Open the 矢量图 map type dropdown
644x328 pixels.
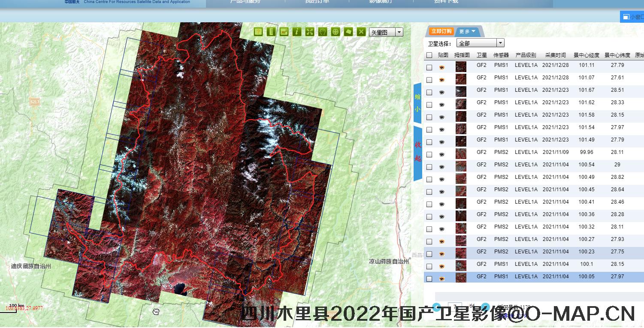[399, 32]
